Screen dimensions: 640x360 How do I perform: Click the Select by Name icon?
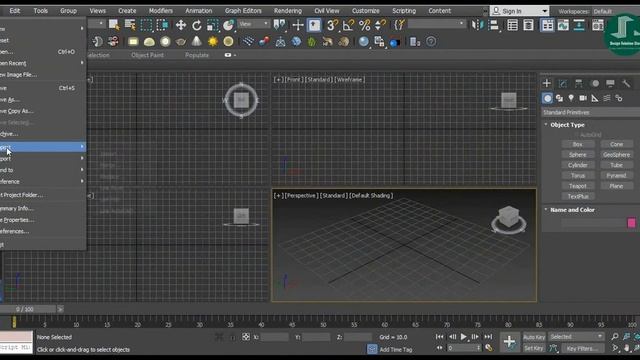click(x=130, y=25)
